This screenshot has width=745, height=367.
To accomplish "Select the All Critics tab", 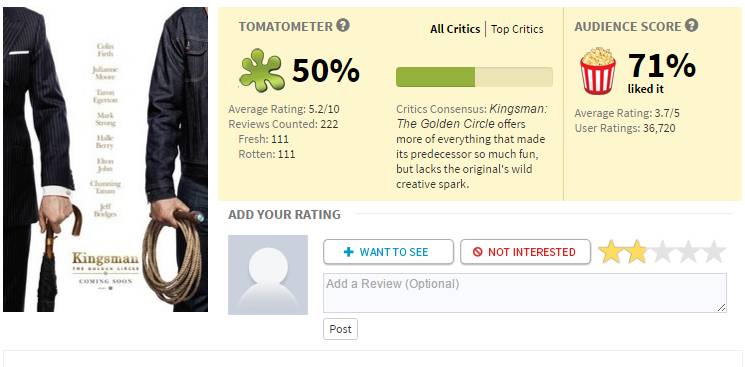I will [x=455, y=29].
